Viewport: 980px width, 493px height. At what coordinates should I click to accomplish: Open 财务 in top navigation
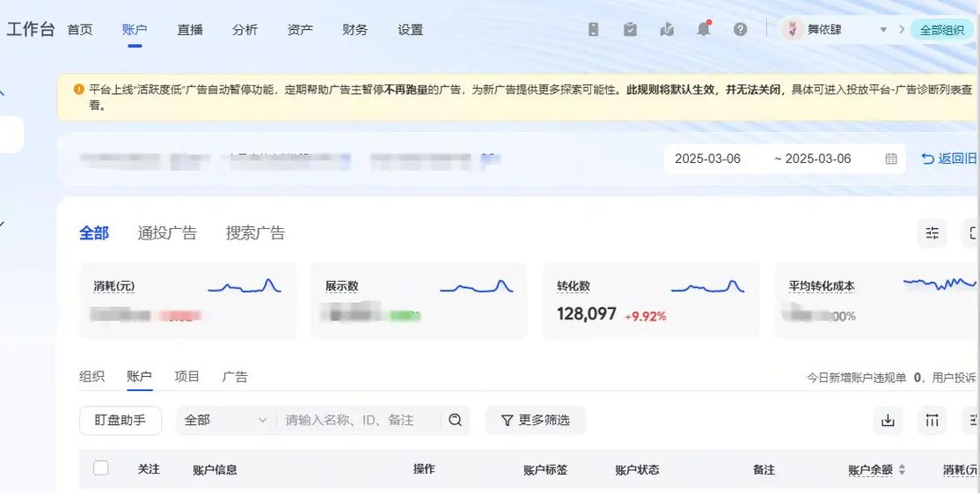tap(355, 29)
